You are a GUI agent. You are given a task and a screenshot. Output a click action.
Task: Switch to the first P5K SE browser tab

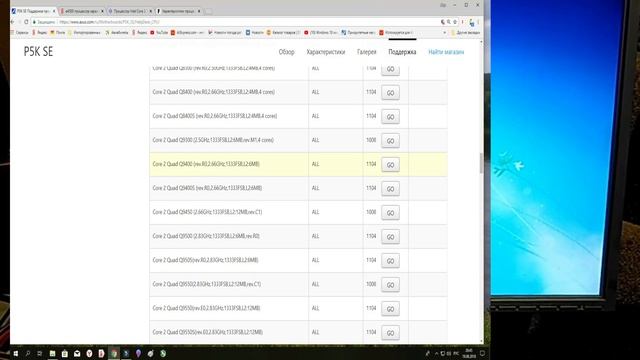pyautogui.click(x=32, y=11)
